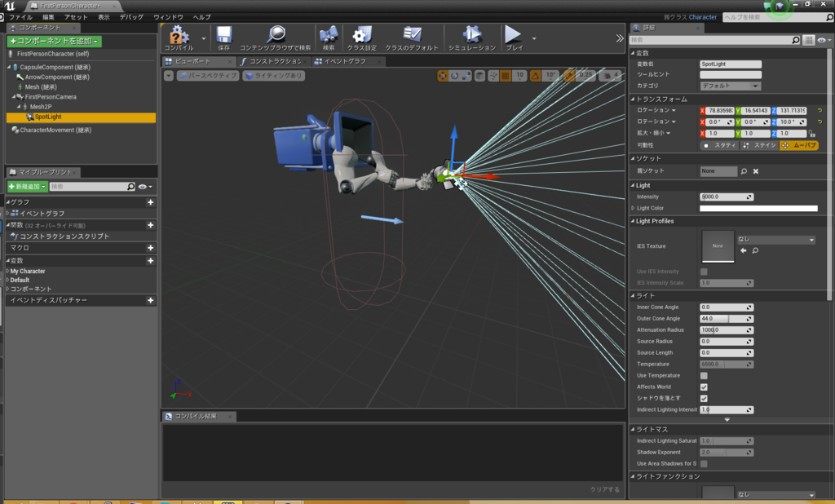
Task: Open the Compile options dropdown arrow
Action: (203, 38)
